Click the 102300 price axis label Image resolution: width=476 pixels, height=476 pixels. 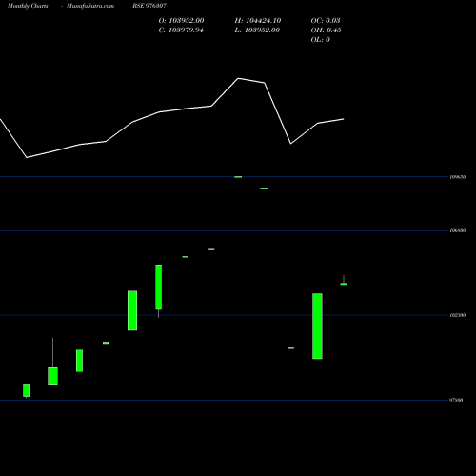point(458,315)
